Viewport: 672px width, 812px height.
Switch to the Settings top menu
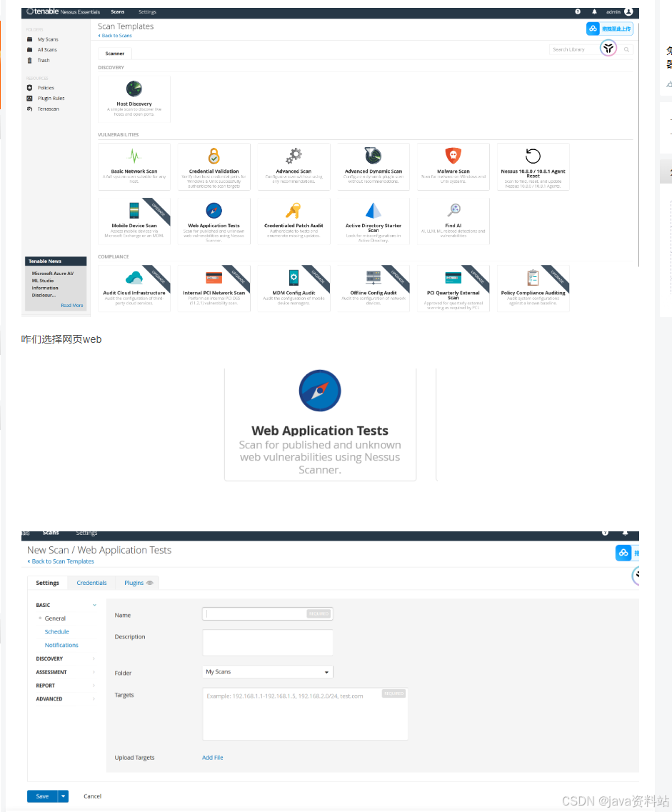(147, 12)
